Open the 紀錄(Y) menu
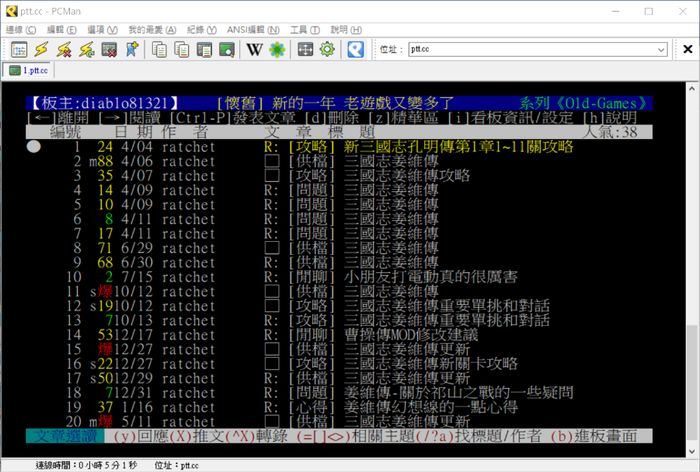This screenshot has width=700, height=472. (x=202, y=30)
